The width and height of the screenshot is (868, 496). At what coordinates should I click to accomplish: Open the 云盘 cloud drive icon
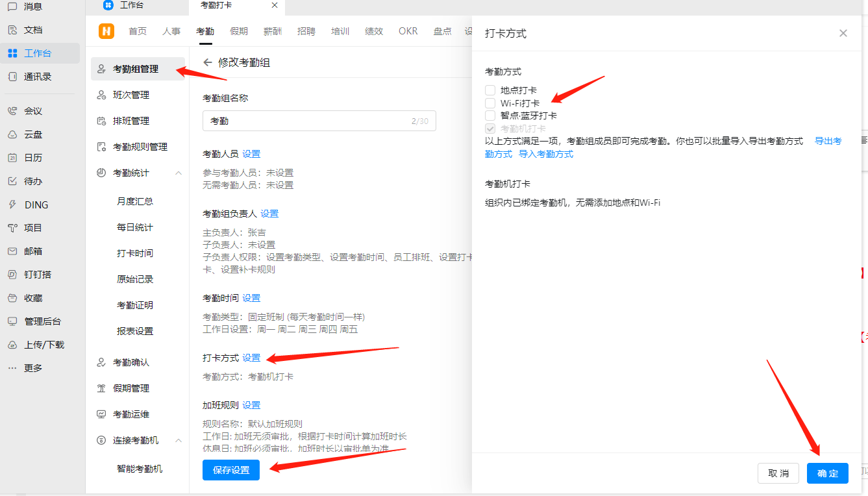coord(12,134)
